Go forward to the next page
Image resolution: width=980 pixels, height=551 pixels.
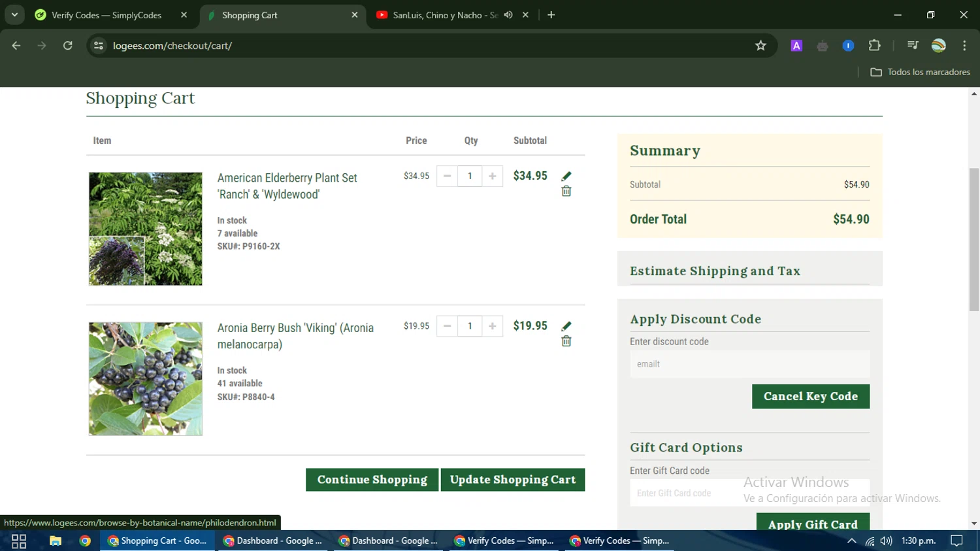[42, 46]
